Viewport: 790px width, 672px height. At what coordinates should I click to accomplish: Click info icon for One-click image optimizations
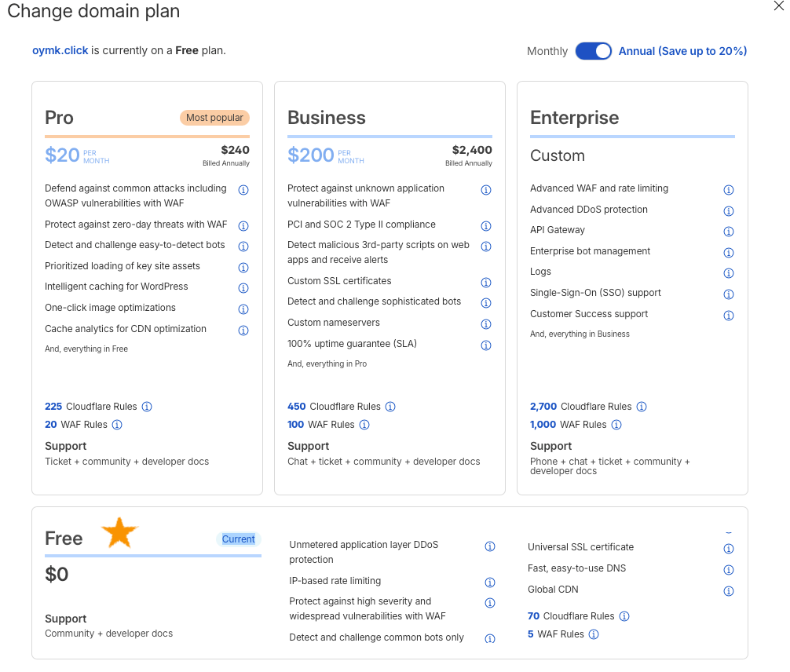click(x=243, y=309)
